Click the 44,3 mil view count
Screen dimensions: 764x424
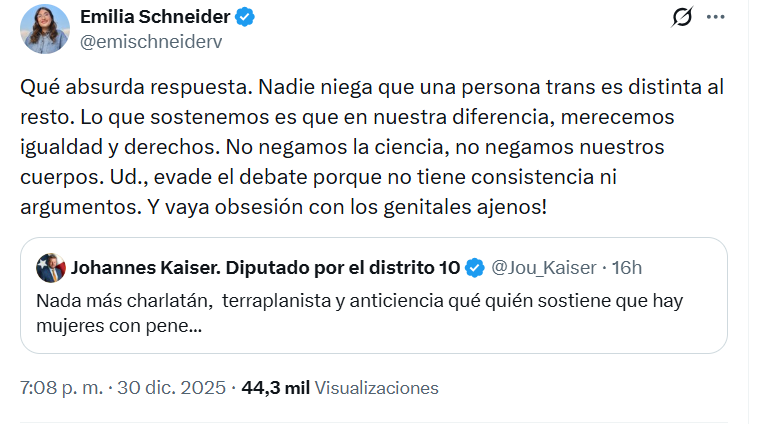(x=275, y=387)
